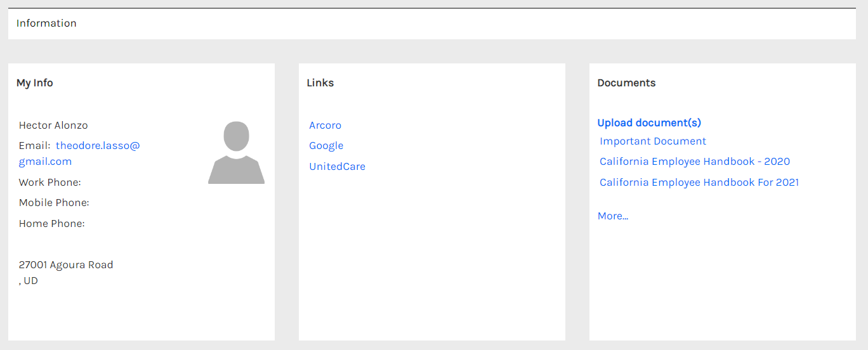
Task: Click the 27001 Agoura Road address
Action: click(x=66, y=265)
